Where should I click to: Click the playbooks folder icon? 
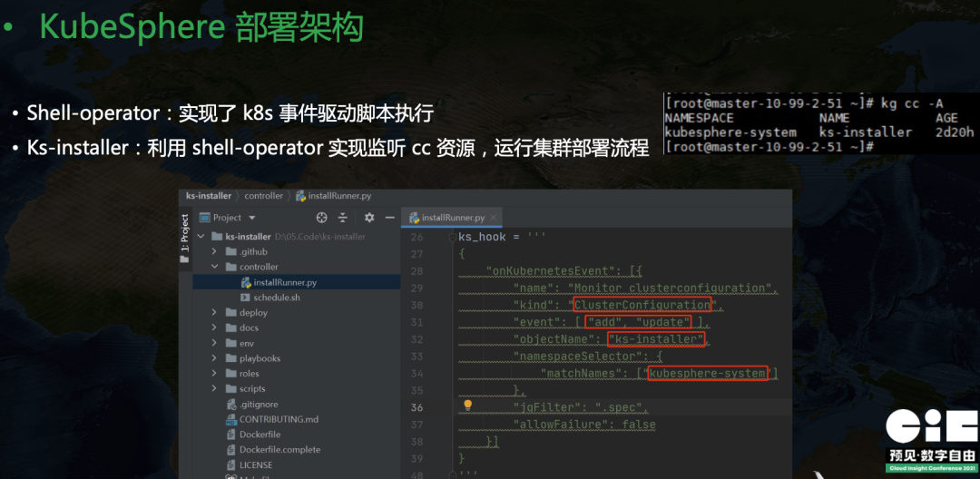click(x=230, y=357)
